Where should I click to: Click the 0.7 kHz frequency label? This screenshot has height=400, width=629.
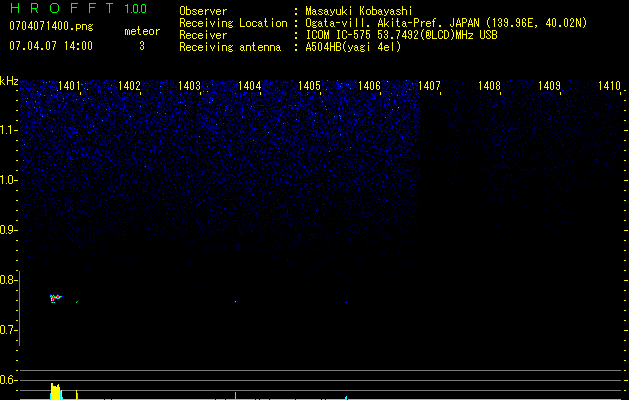tap(7, 330)
